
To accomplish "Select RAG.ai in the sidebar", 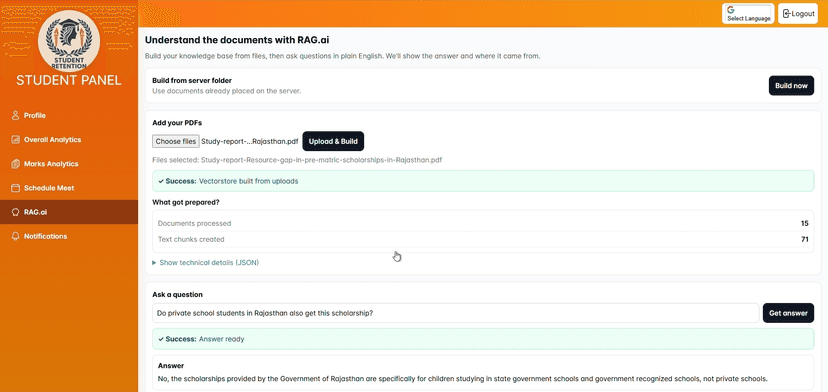I will coord(69,212).
